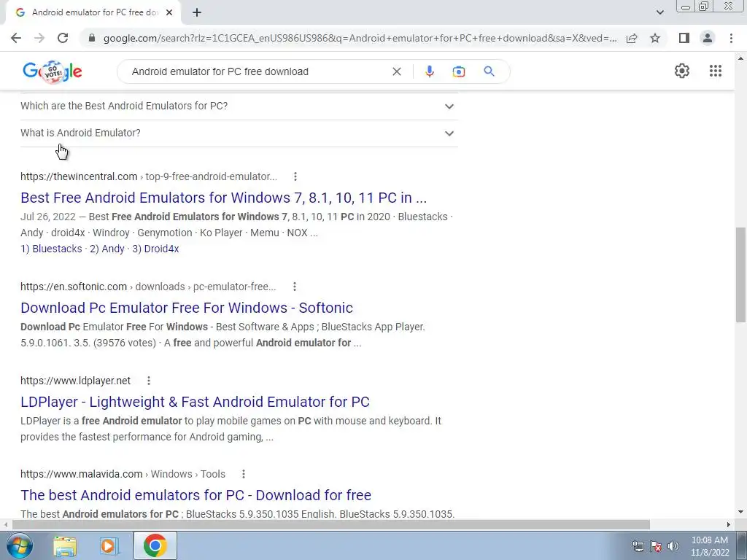The image size is (747, 560).
Task: Open Google apps grid
Action: click(716, 71)
